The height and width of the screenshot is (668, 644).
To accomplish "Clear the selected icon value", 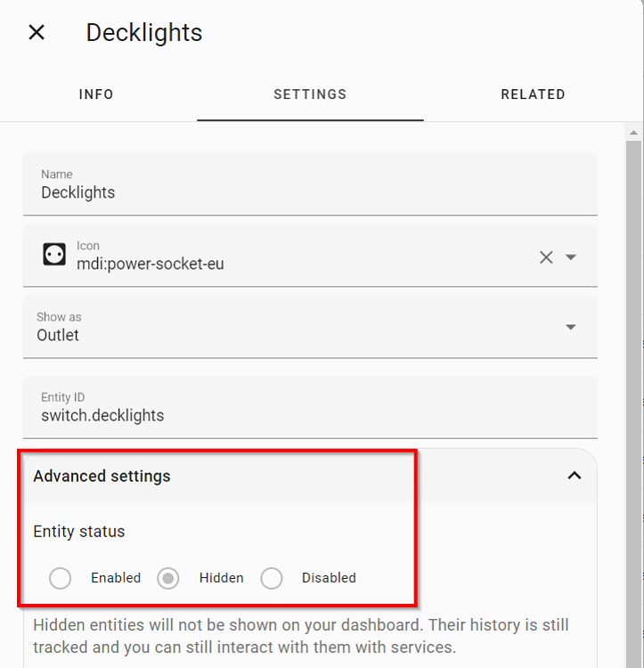I will [546, 257].
